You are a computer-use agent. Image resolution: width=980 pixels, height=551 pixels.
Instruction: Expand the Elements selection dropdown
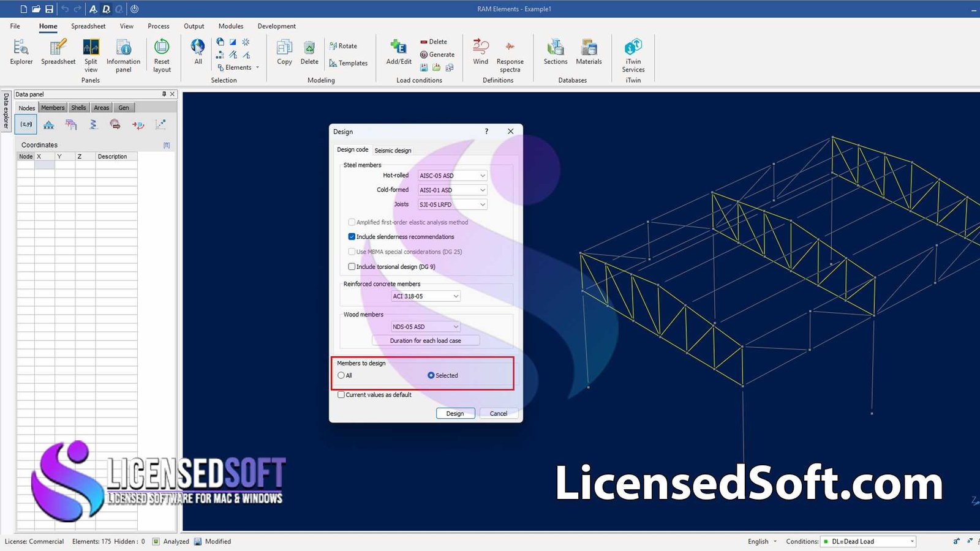(x=239, y=67)
